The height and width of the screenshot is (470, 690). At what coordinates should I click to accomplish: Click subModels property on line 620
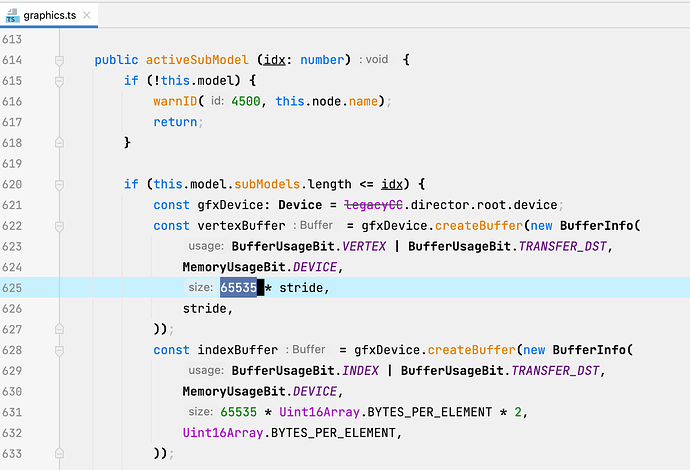267,184
